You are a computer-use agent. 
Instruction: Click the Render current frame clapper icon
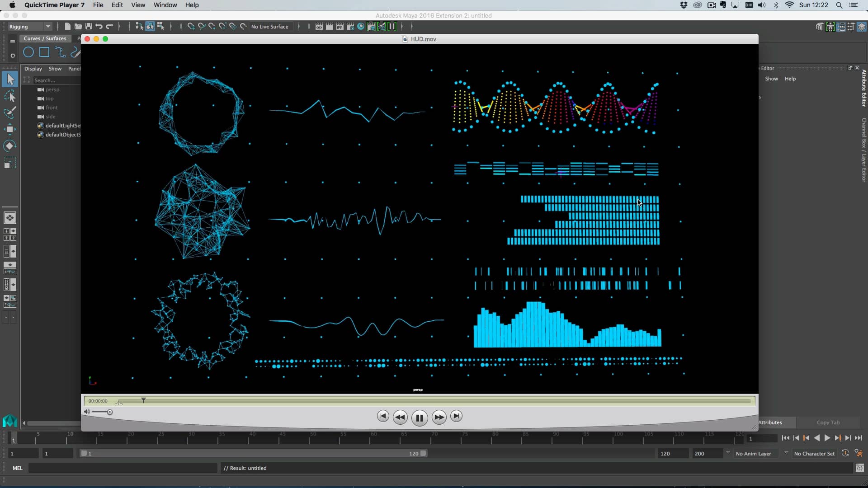tap(329, 27)
